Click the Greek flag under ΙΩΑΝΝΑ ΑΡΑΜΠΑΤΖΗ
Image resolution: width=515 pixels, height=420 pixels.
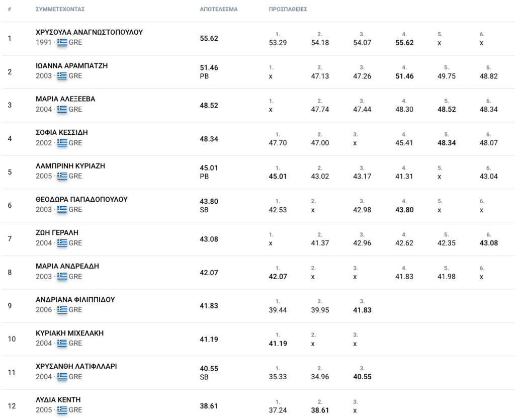[x=62, y=76]
